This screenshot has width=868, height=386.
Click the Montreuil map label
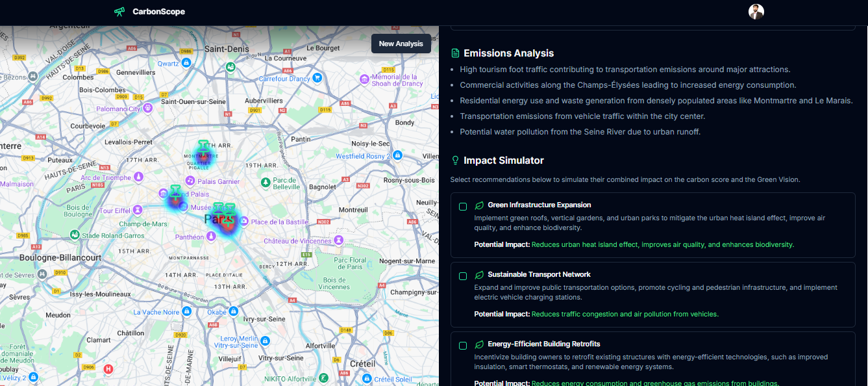tap(353, 210)
